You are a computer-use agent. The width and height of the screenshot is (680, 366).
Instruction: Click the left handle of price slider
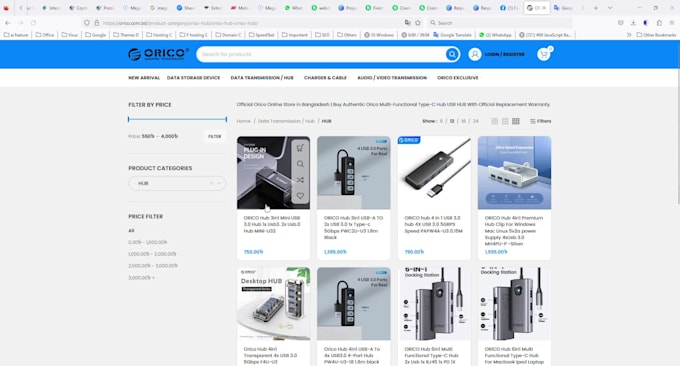click(x=129, y=119)
